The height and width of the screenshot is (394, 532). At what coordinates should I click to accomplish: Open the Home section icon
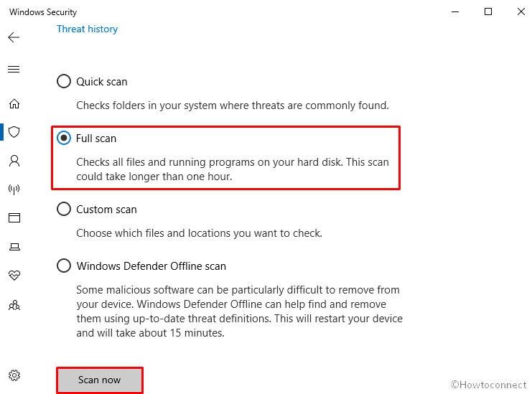tap(14, 103)
